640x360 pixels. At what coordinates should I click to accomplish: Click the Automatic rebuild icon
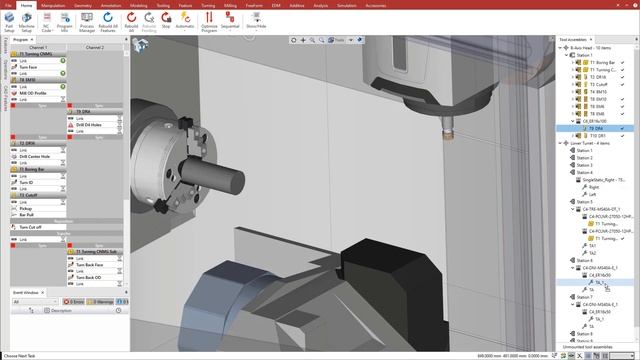(x=184, y=18)
